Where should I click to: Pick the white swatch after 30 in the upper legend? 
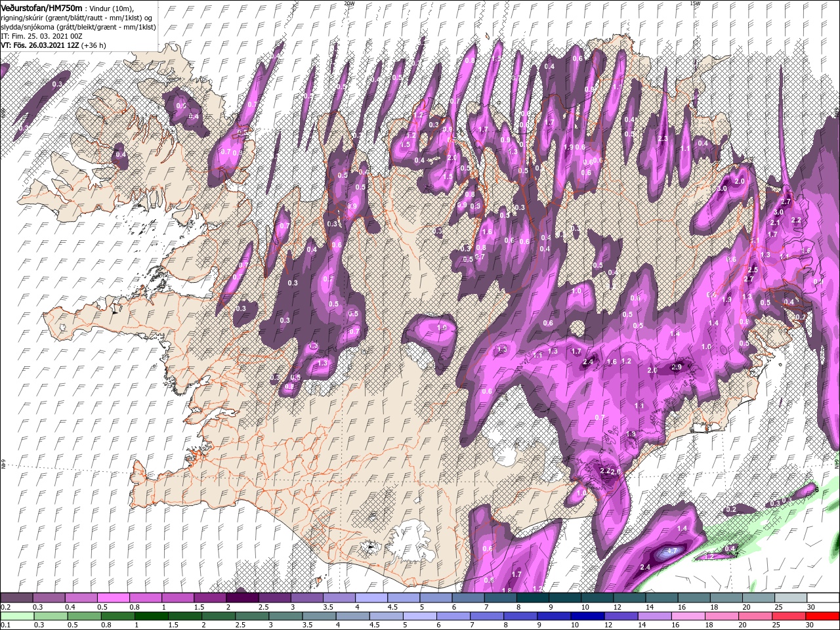823,598
